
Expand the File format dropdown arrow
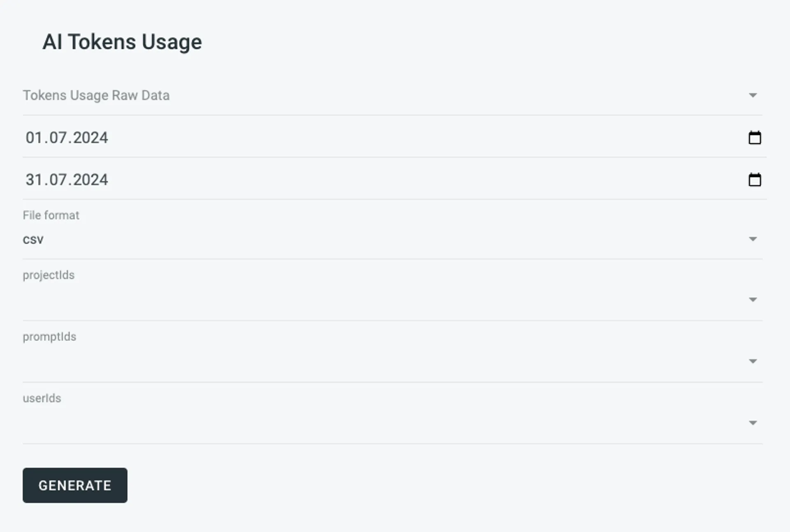753,239
